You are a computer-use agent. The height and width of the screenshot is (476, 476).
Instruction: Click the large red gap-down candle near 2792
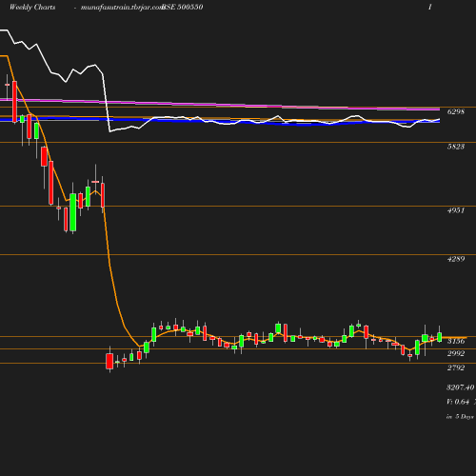[x=109, y=361]
